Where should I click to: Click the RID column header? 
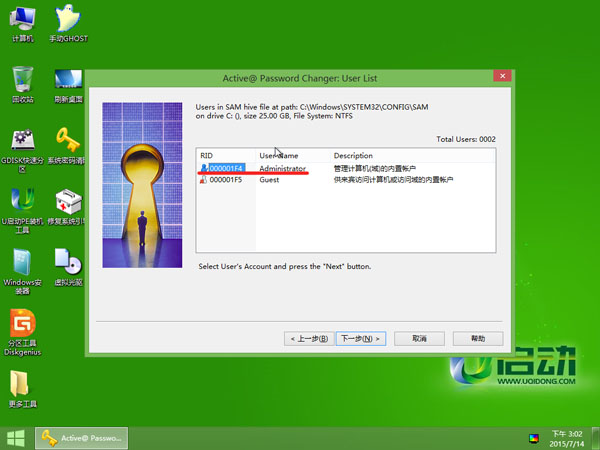[226, 156]
